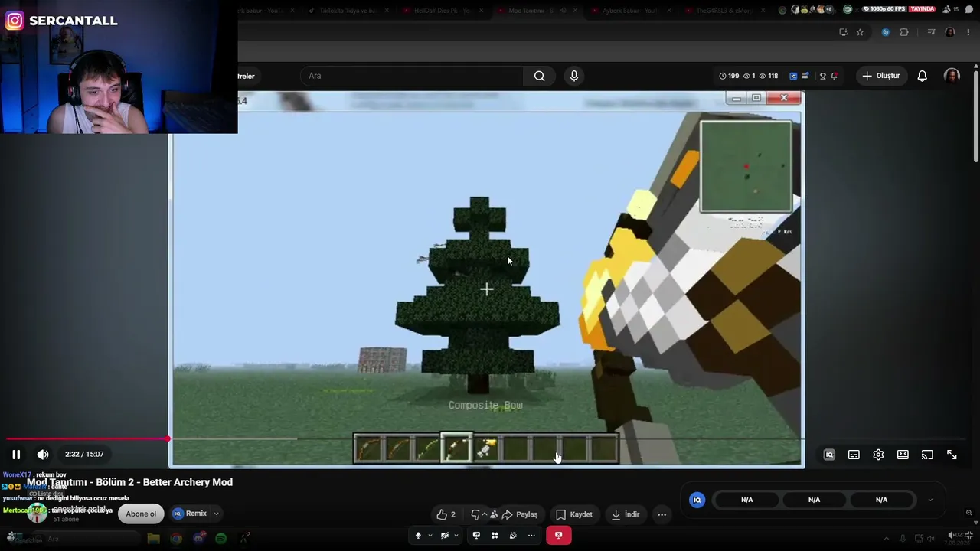Open the apps grid icon in the call bar
The image size is (980, 551).
coord(495,536)
